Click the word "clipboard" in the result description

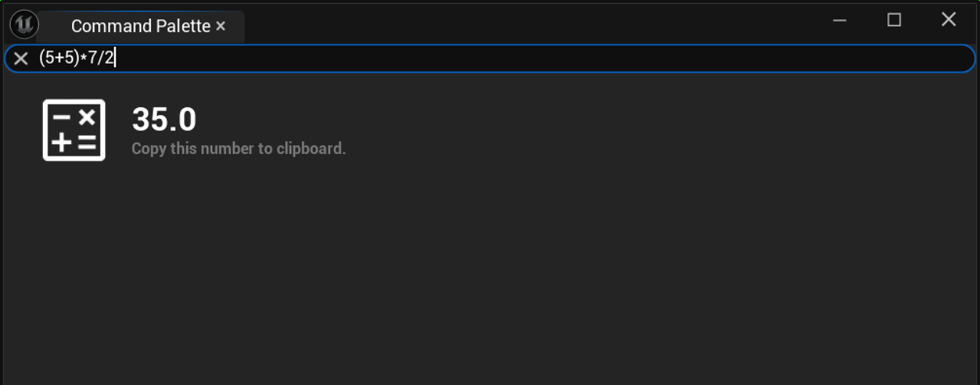[313, 149]
